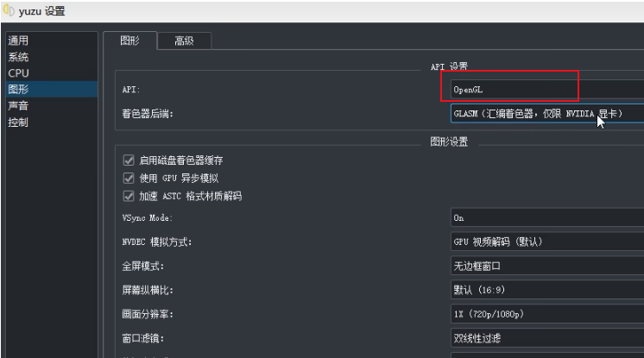Click the yuzu icon in title bar

8,11
